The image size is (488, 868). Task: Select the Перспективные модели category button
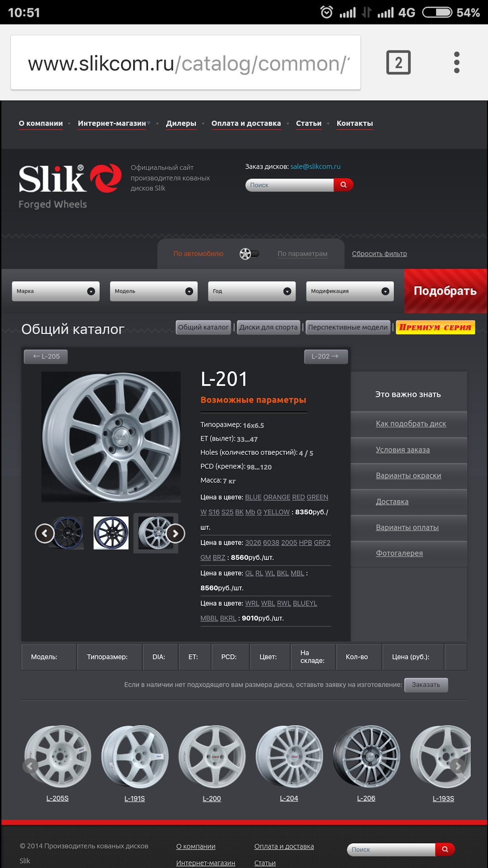click(x=348, y=327)
